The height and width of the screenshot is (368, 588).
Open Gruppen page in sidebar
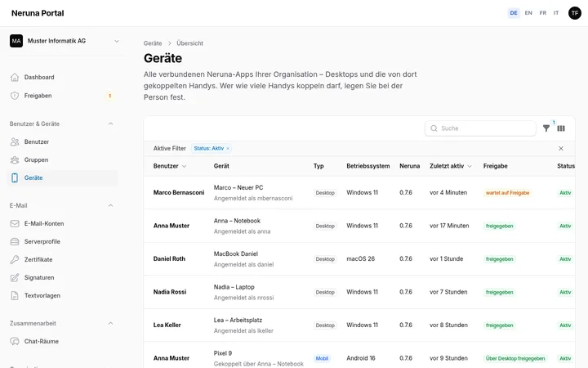37,160
